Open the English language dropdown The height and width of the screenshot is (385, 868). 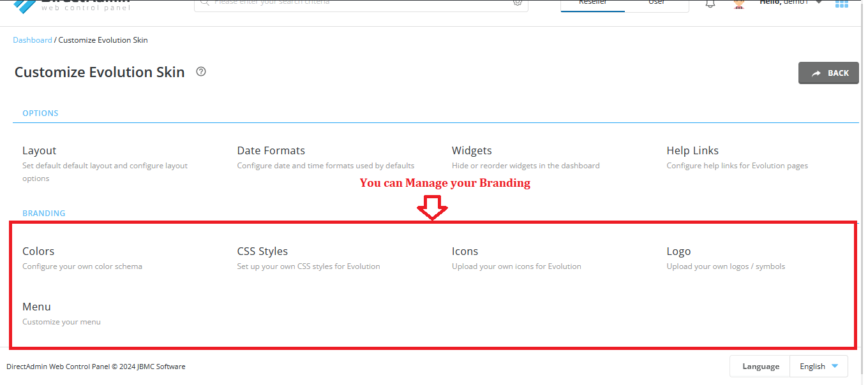819,367
